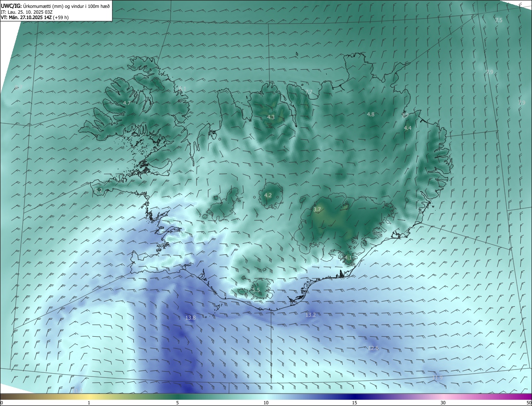Click the 11.9 value on the map
Screen dimensions: 532x406
438,378
